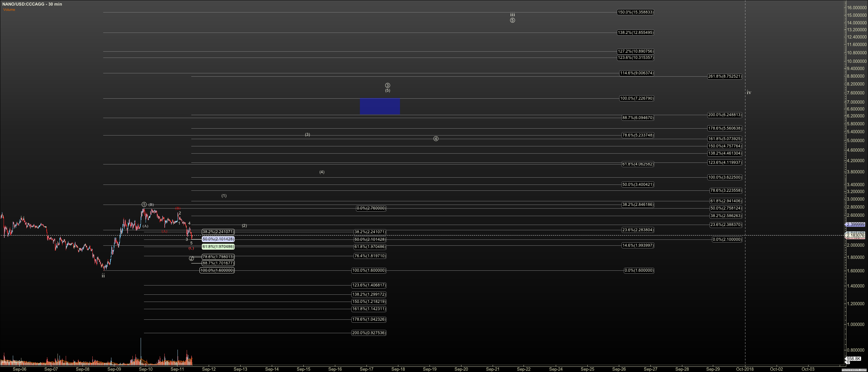The width and height of the screenshot is (868, 372).
Task: Select the 150.0%(15.358833) Fibonacci label
Action: (x=636, y=12)
